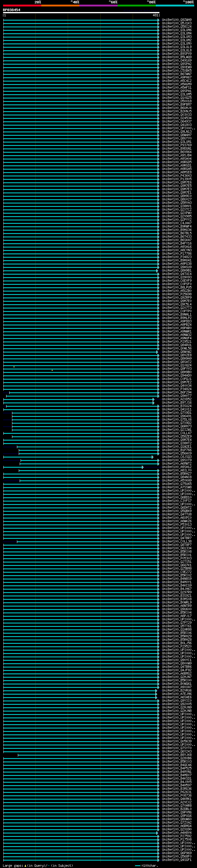The height and width of the screenshot is (868, 197).
Task: Click the UniRef100_Q8UW60 label
Action: click(177, 819)
